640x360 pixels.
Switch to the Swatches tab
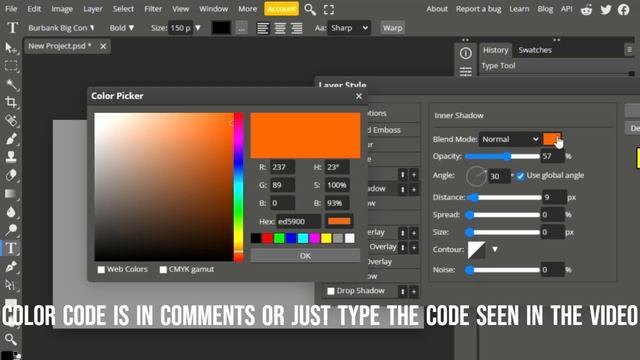535,50
